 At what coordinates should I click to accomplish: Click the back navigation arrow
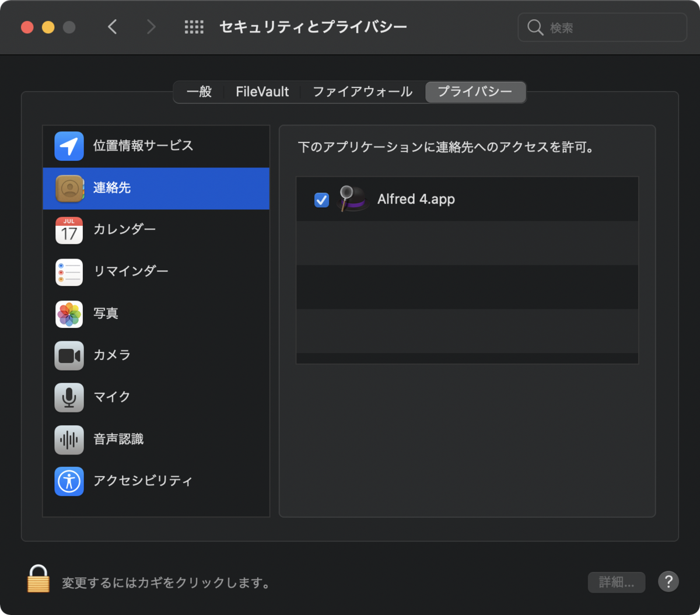click(113, 27)
